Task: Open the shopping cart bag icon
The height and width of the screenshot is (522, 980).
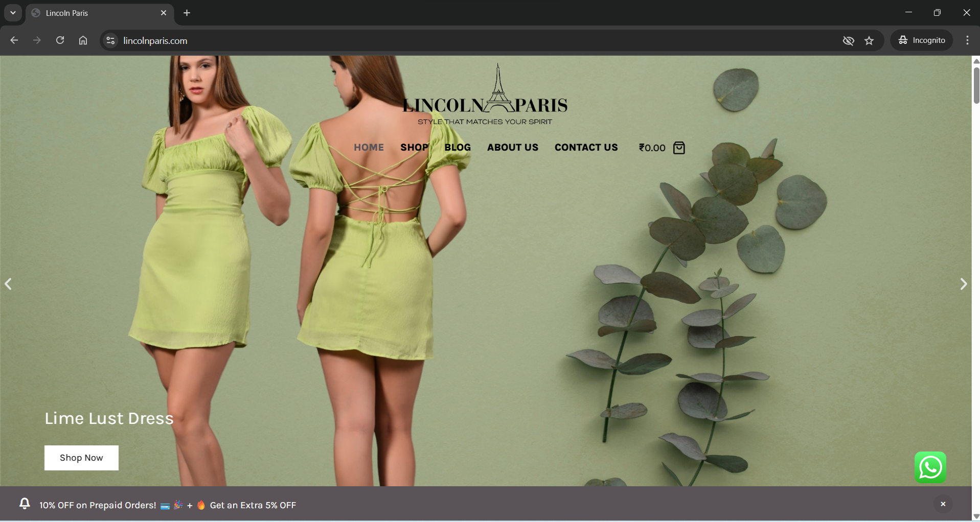Action: click(x=679, y=148)
